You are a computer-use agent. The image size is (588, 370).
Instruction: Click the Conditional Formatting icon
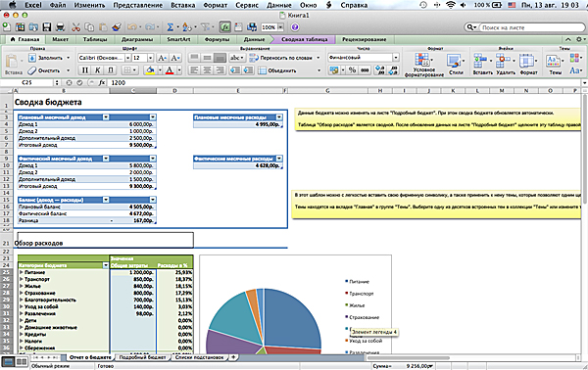[x=423, y=64]
